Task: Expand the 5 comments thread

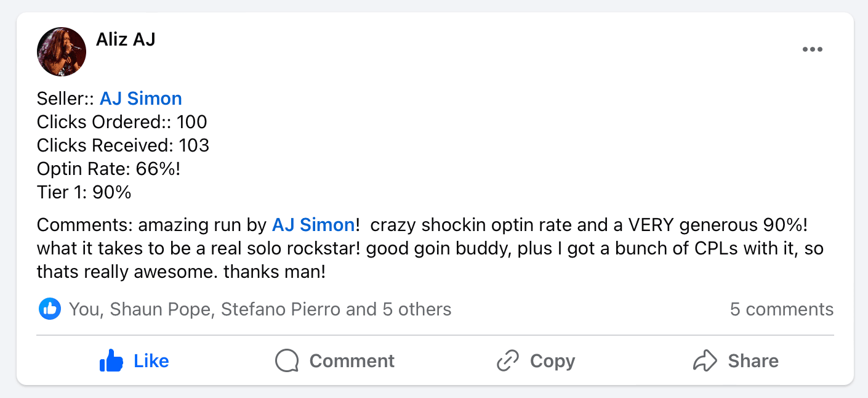Action: pos(781,309)
